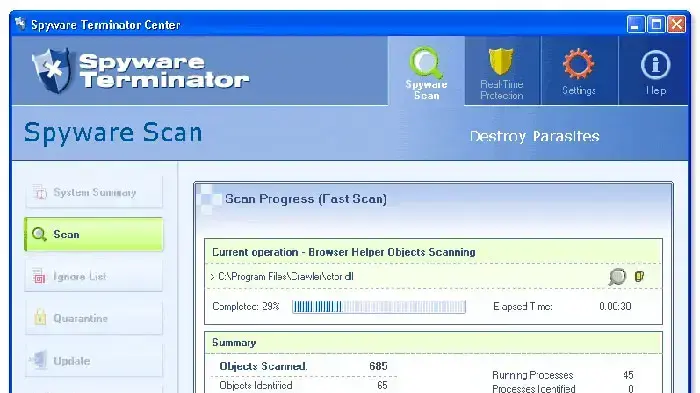Click the title bar app icon
Image resolution: width=700 pixels, height=393 pixels.
tap(20, 24)
